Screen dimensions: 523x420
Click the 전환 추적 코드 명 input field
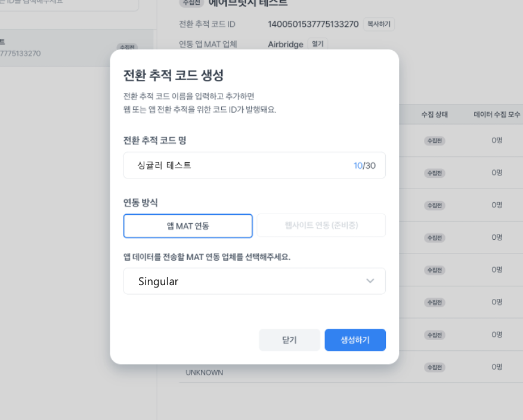(x=255, y=165)
